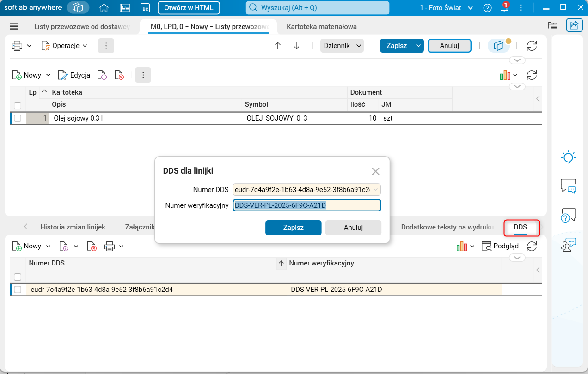Click the cube icon with orange dot
This screenshot has height=374, width=588.
(x=500, y=46)
